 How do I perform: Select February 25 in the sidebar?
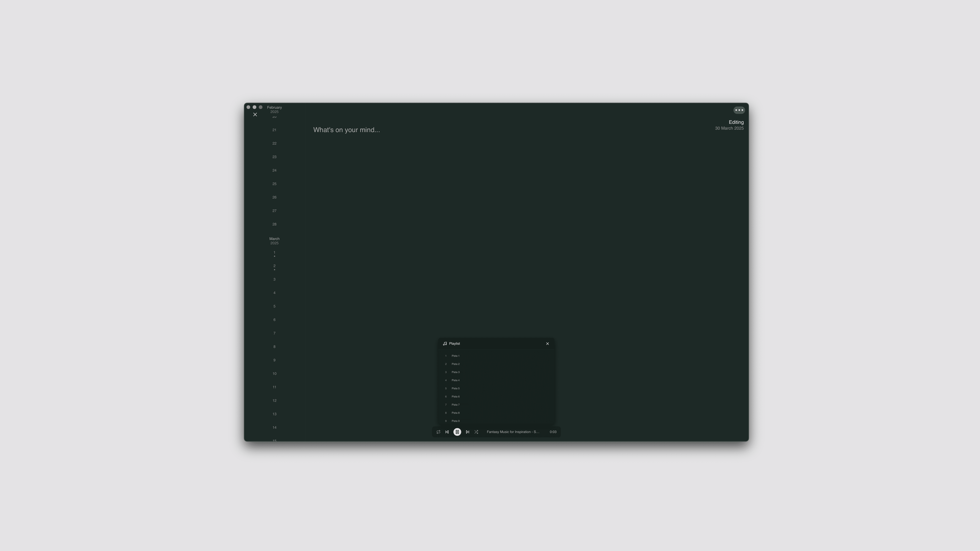point(274,184)
